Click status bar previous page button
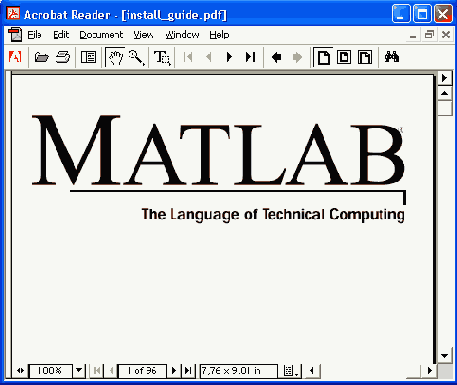457x385 pixels. tap(111, 371)
